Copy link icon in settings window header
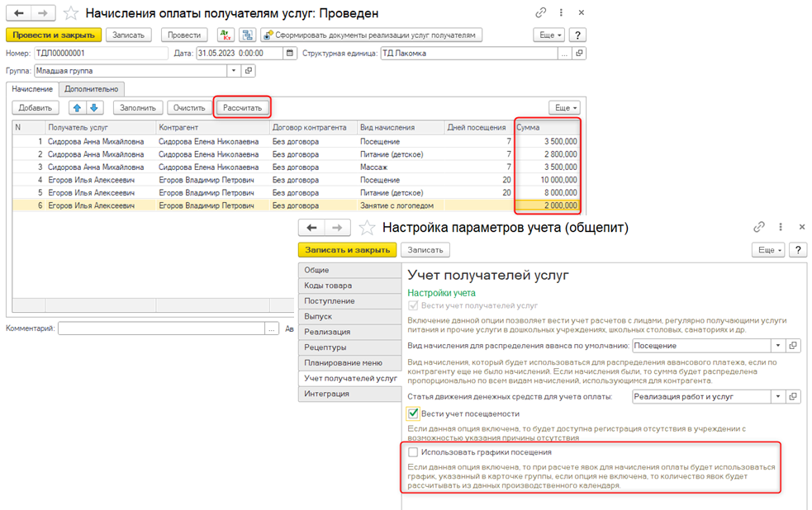The width and height of the screenshot is (812, 510). tap(759, 227)
